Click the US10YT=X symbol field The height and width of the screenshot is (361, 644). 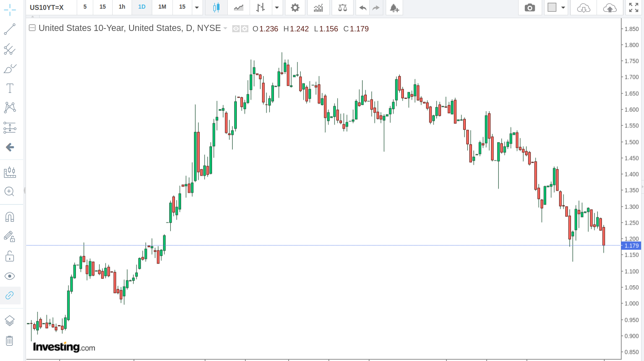tap(51, 7)
